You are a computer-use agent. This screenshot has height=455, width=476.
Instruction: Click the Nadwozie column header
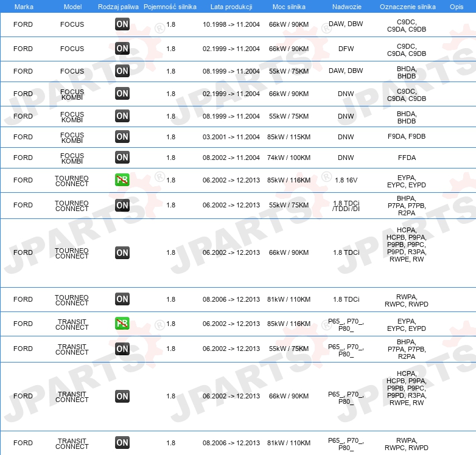pyautogui.click(x=347, y=7)
